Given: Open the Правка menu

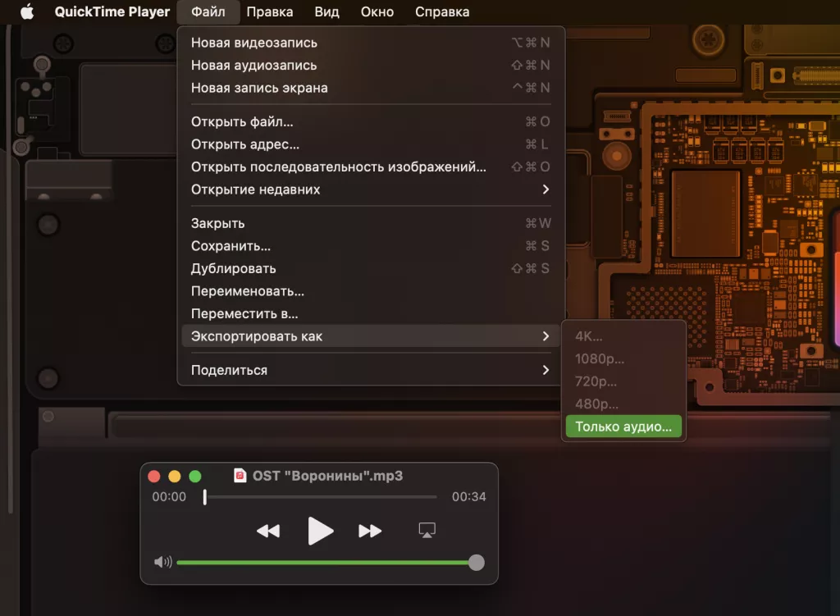Looking at the screenshot, I should point(271,11).
